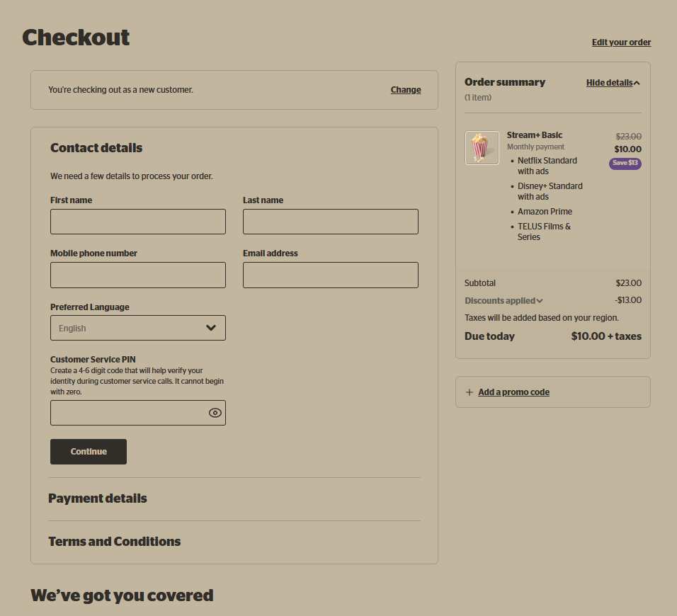Expand the Discounts applied breakdown
The height and width of the screenshot is (616, 677).
coord(504,301)
